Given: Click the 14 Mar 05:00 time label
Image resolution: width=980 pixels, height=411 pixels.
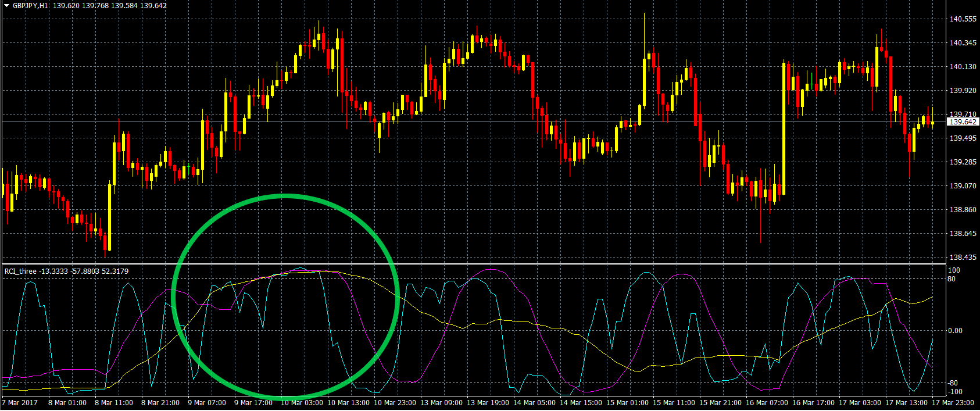Looking at the screenshot, I should tap(534, 403).
